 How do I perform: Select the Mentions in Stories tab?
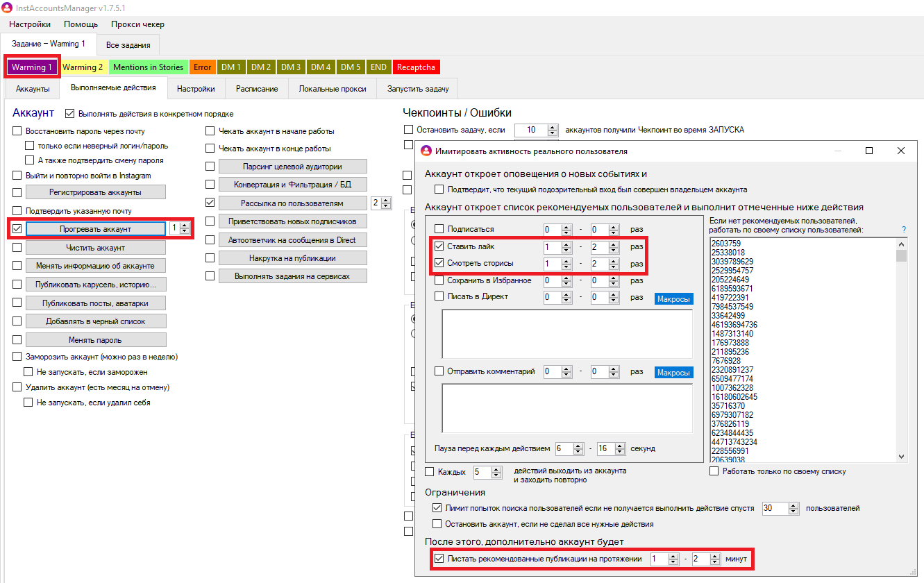[148, 67]
